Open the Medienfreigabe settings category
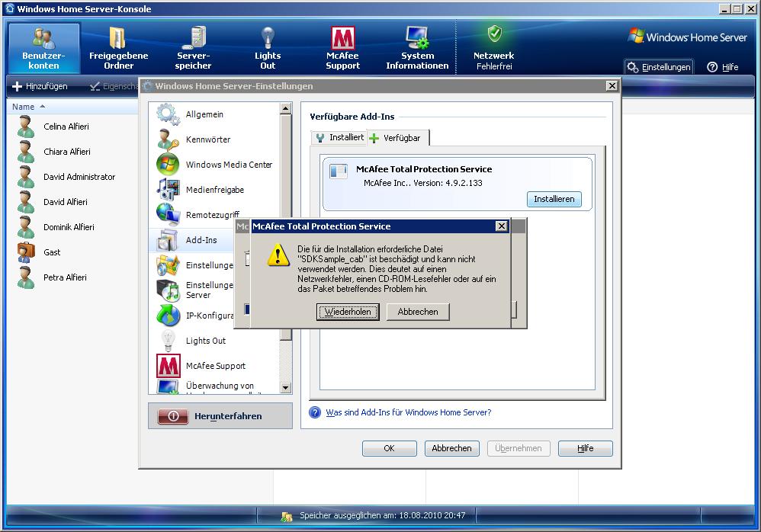Image resolution: width=761 pixels, height=532 pixels. point(214,190)
